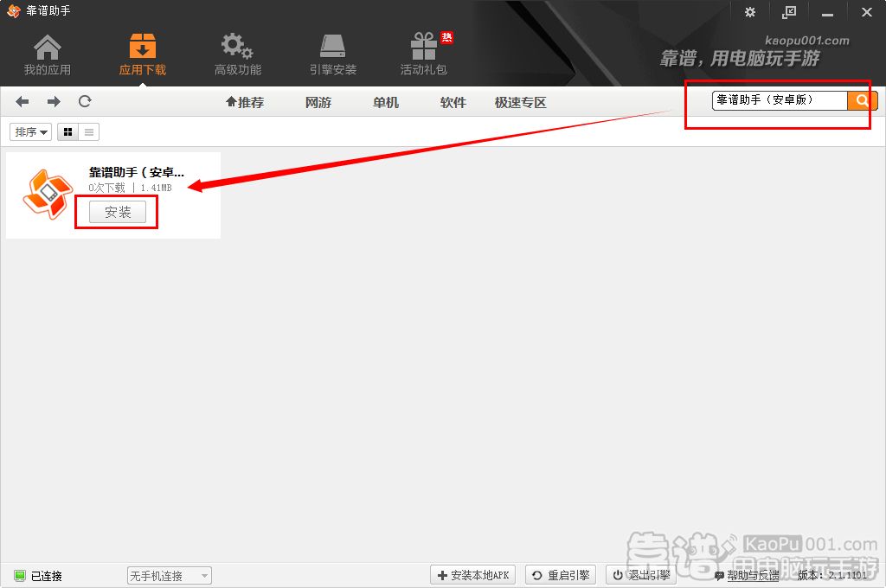Image resolution: width=886 pixels, height=588 pixels.
Task: Refresh the page with reload icon
Action: point(85,102)
